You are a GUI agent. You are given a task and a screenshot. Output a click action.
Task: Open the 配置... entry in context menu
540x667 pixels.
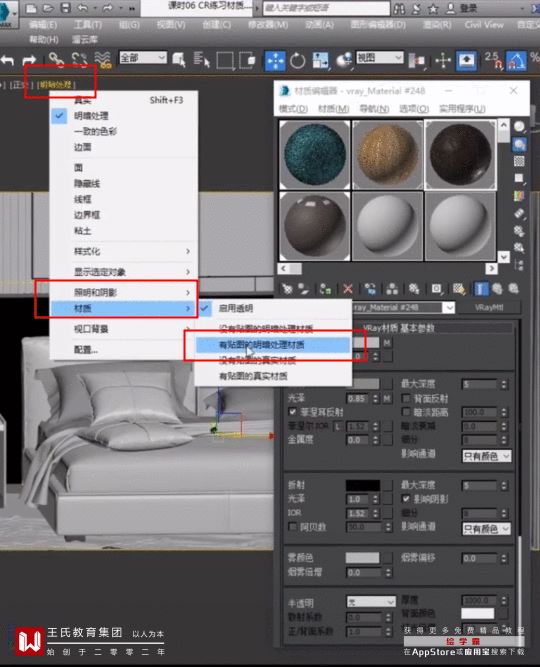tap(123, 350)
